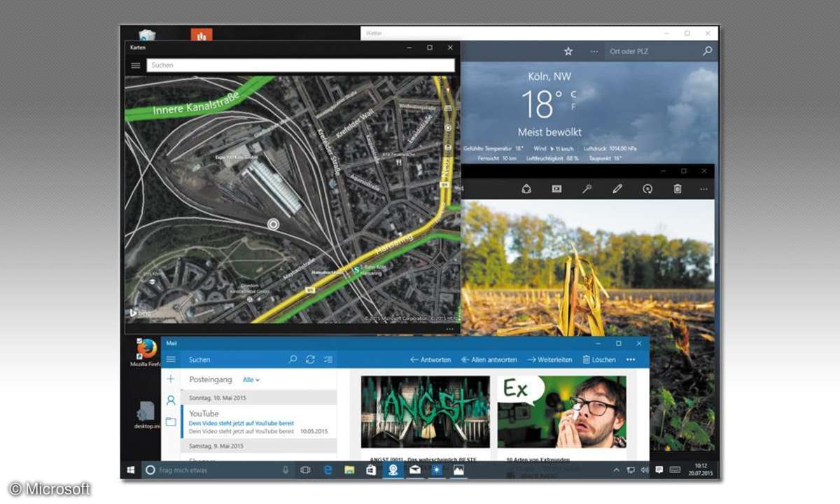Click the tilt view grid icon on the map

pyautogui.click(x=448, y=108)
